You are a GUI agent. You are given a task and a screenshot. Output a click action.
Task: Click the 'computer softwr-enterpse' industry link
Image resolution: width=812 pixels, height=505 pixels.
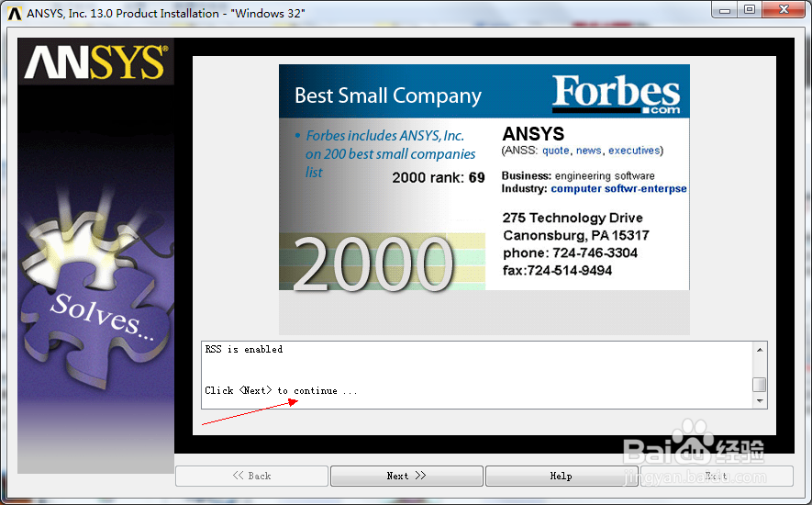(x=618, y=189)
